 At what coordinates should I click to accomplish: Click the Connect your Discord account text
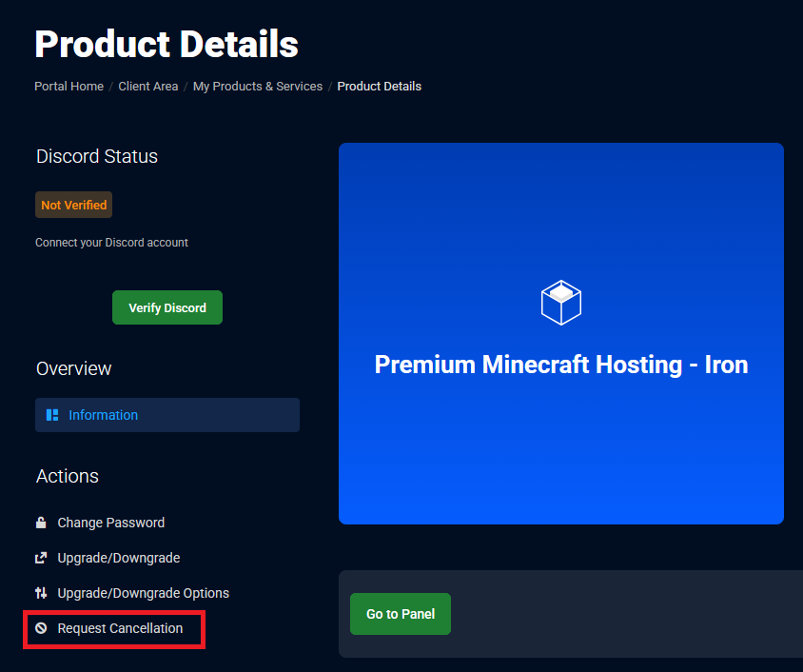click(x=111, y=243)
